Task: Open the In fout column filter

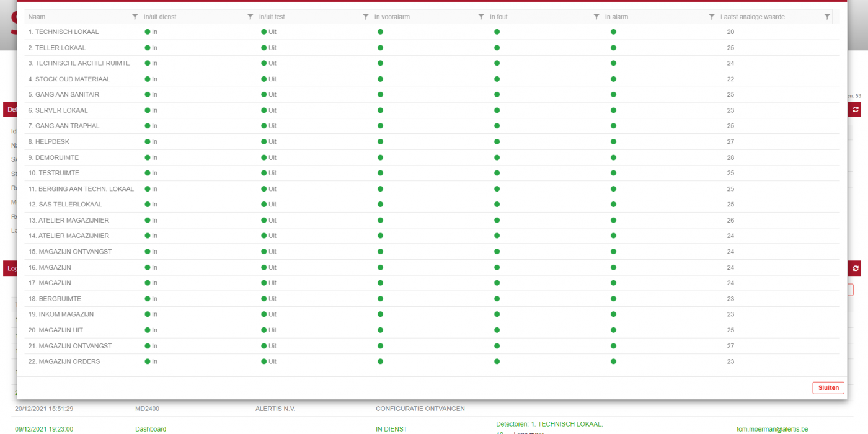Action: pos(596,17)
